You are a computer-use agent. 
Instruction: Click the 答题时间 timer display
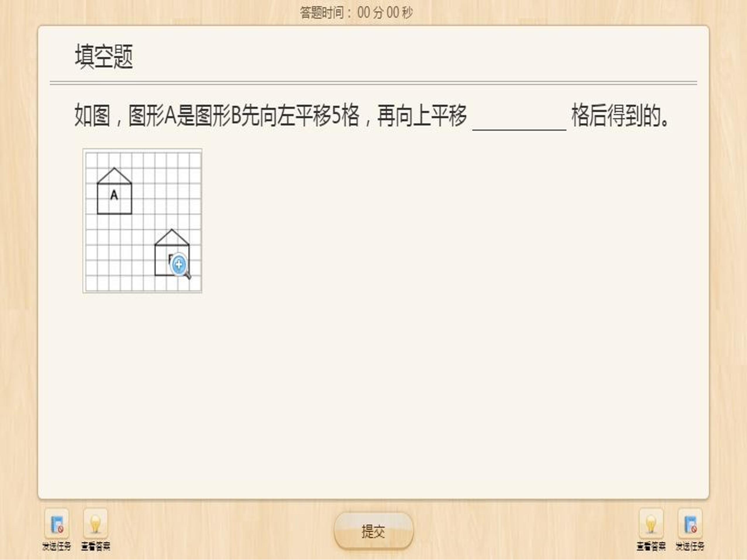(x=356, y=13)
